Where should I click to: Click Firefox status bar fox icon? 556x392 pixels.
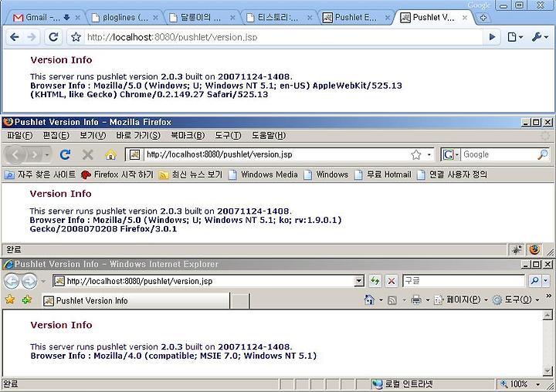(x=534, y=249)
